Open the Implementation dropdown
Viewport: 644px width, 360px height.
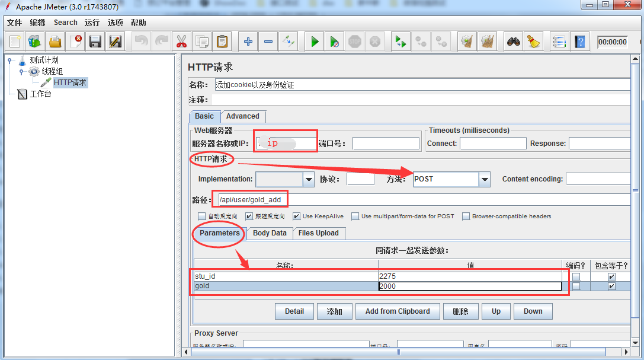click(309, 179)
